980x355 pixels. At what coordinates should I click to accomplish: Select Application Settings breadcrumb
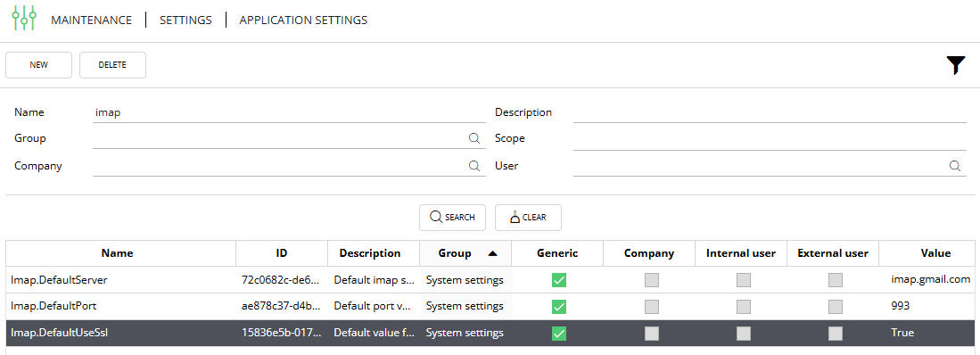(x=303, y=20)
